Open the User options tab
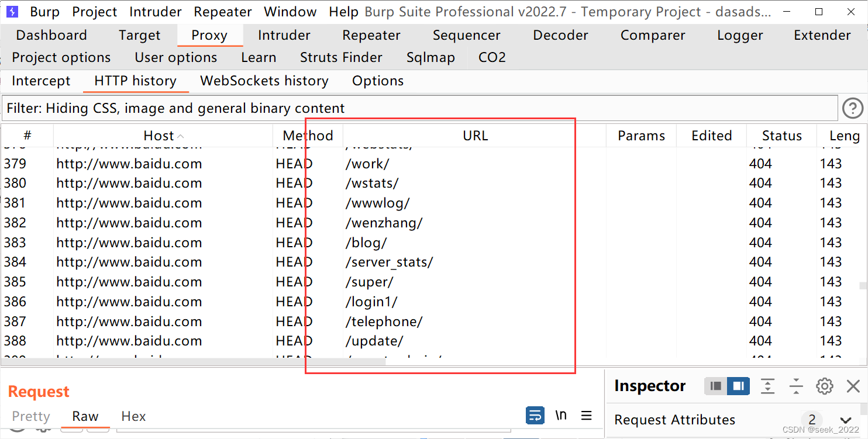The height and width of the screenshot is (439, 868). pos(176,57)
